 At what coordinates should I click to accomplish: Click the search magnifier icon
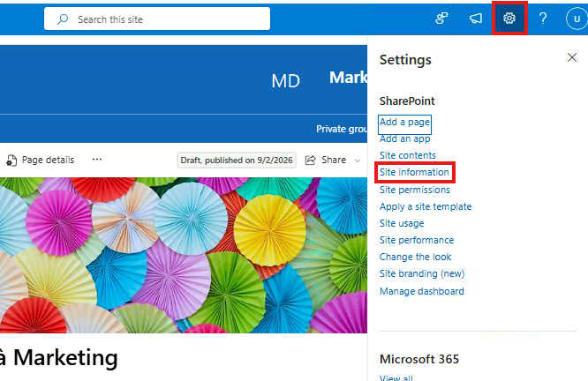click(x=63, y=19)
